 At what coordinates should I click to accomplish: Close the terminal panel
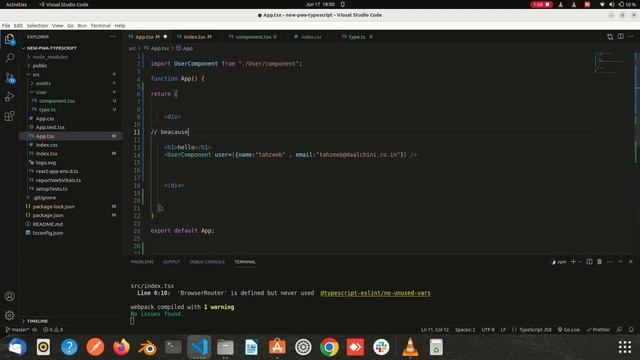(x=631, y=262)
